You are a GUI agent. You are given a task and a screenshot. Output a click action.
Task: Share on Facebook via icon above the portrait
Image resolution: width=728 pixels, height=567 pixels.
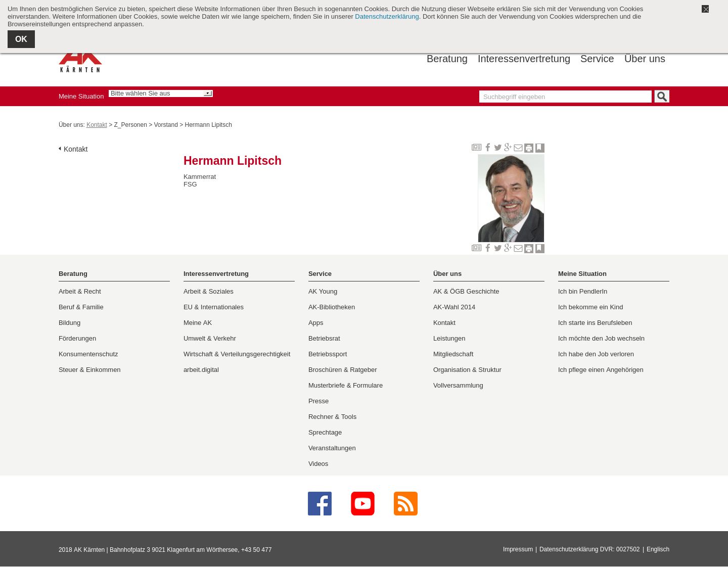click(488, 148)
